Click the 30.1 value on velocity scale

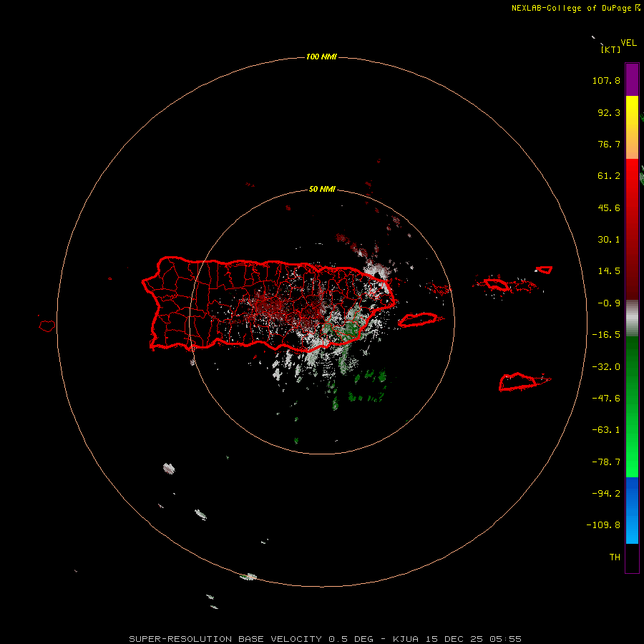(x=609, y=240)
